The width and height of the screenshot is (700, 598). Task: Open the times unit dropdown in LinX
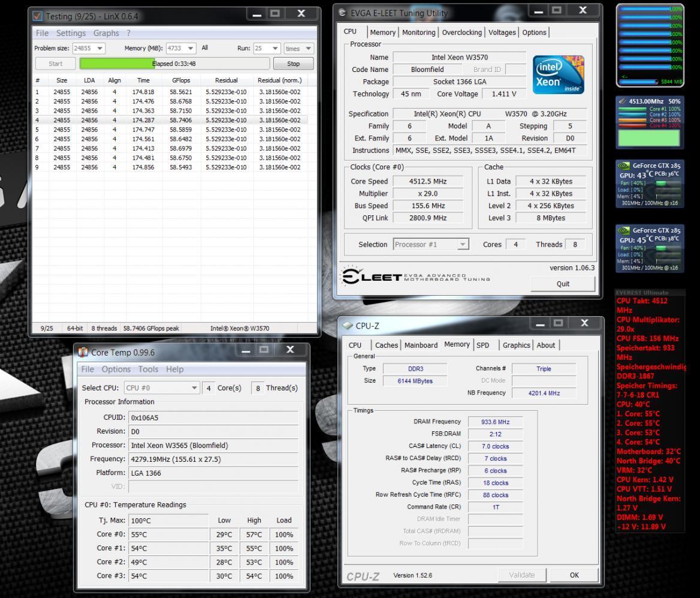pos(308,48)
